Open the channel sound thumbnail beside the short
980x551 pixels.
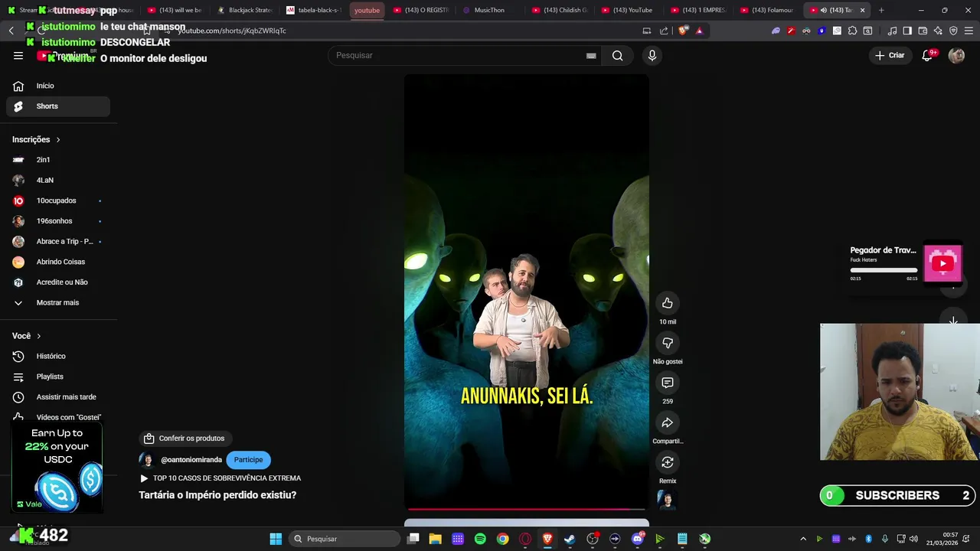click(x=668, y=500)
